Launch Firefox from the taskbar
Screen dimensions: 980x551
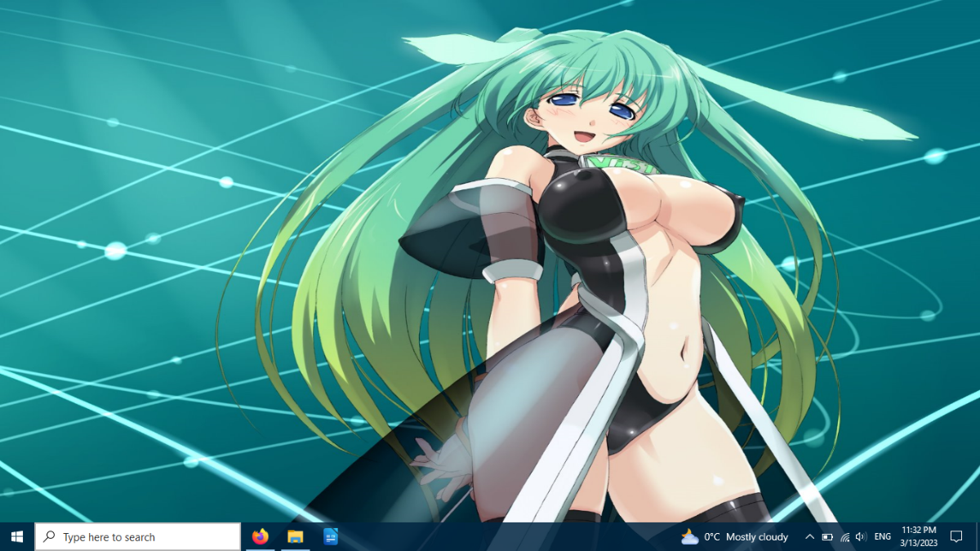point(261,537)
